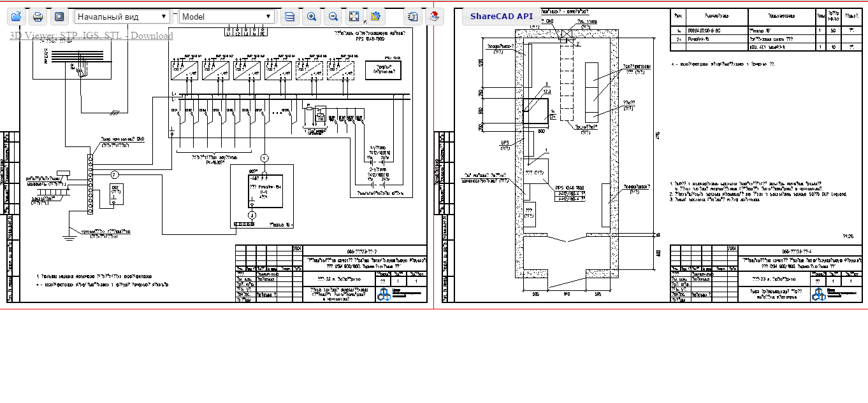The image size is (868, 403).
Task: Expand the Model layout dropdown
Action: [x=226, y=17]
